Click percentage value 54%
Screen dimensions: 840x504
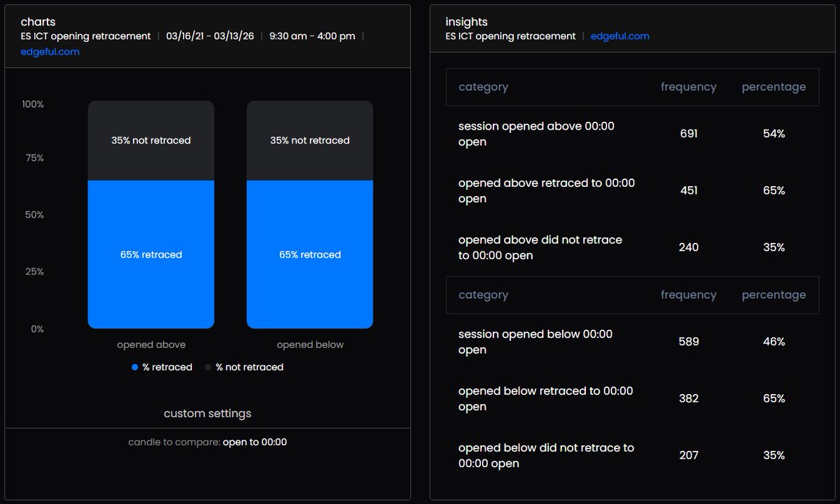pyautogui.click(x=774, y=134)
